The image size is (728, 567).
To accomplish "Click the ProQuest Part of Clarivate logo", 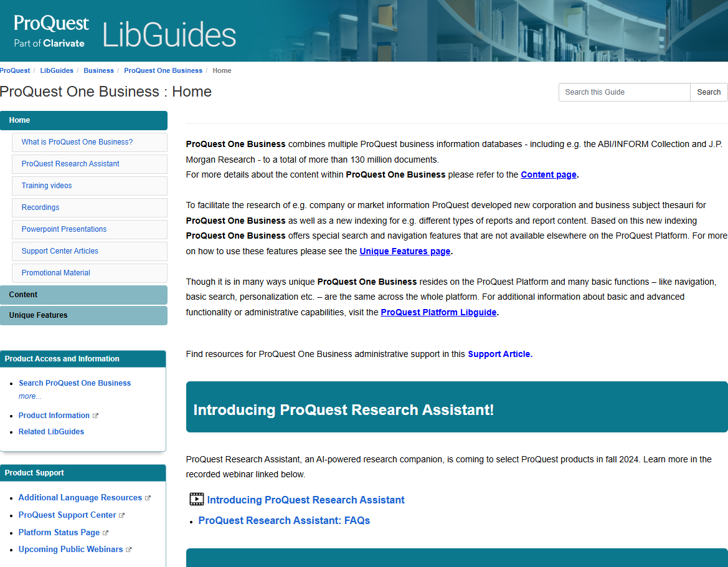I will coord(51,31).
